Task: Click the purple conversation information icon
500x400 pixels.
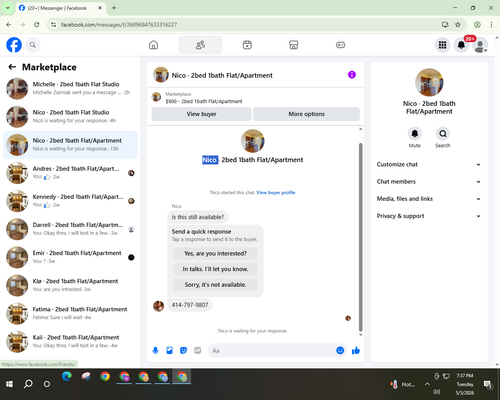Action: [x=352, y=75]
